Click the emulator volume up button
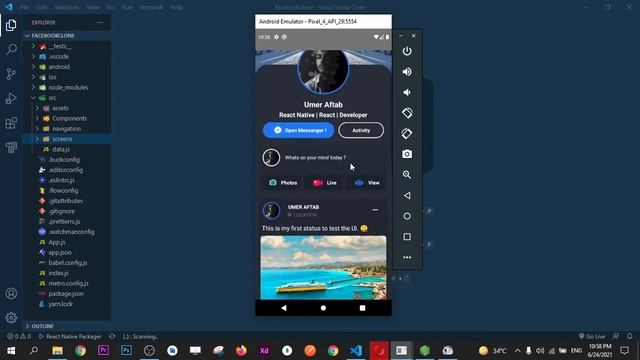The width and height of the screenshot is (640, 360). tap(407, 72)
